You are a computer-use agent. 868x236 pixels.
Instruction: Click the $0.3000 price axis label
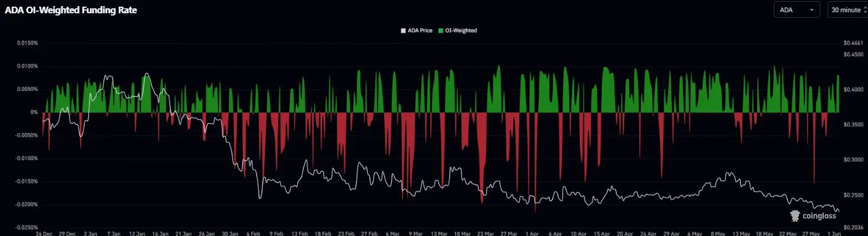tap(854, 160)
